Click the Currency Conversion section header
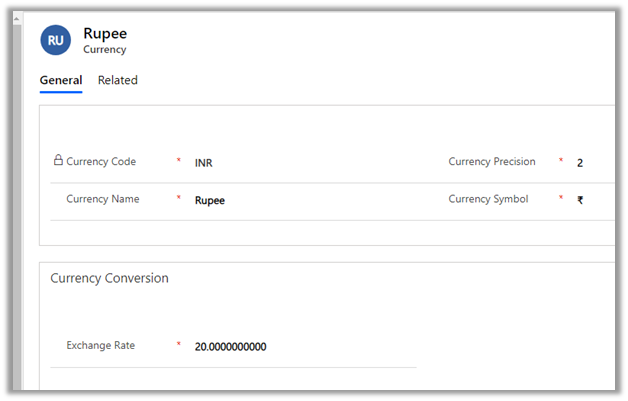This screenshot has height=401, width=628. [x=109, y=278]
